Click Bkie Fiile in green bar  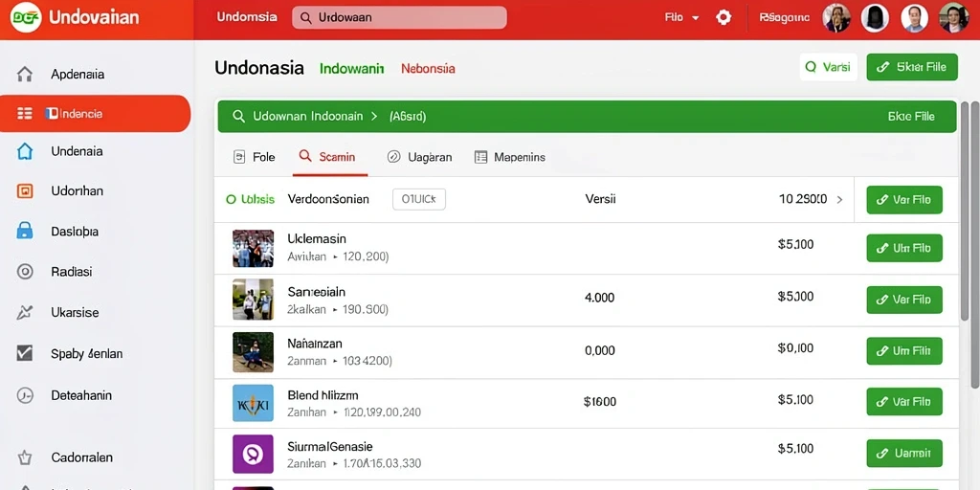click(911, 116)
